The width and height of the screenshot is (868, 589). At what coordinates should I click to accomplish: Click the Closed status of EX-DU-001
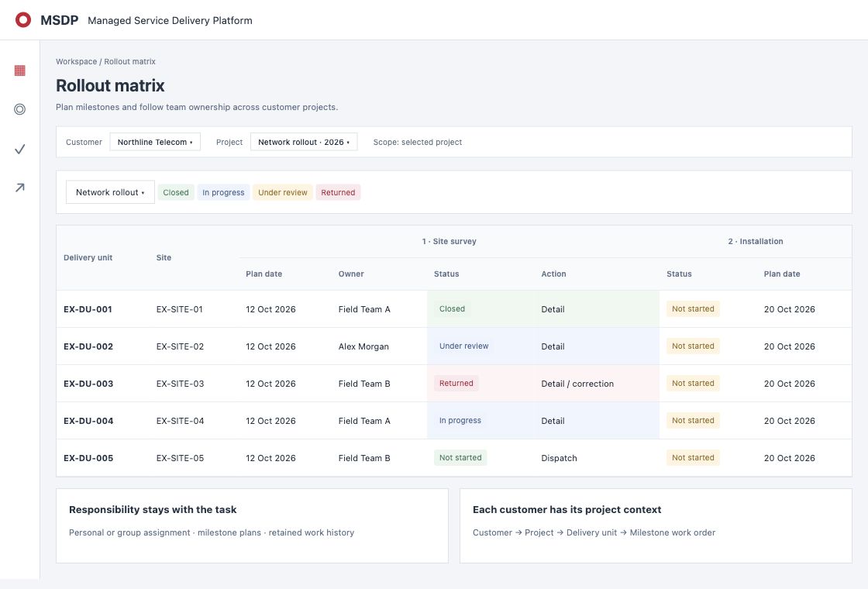coord(453,309)
